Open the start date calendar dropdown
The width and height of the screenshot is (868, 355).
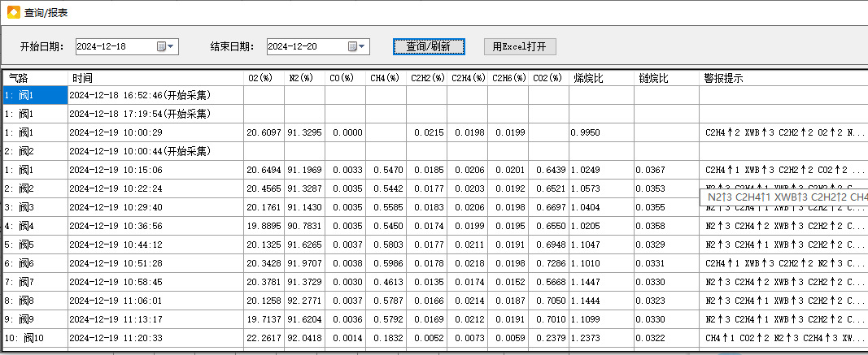pyautogui.click(x=166, y=47)
